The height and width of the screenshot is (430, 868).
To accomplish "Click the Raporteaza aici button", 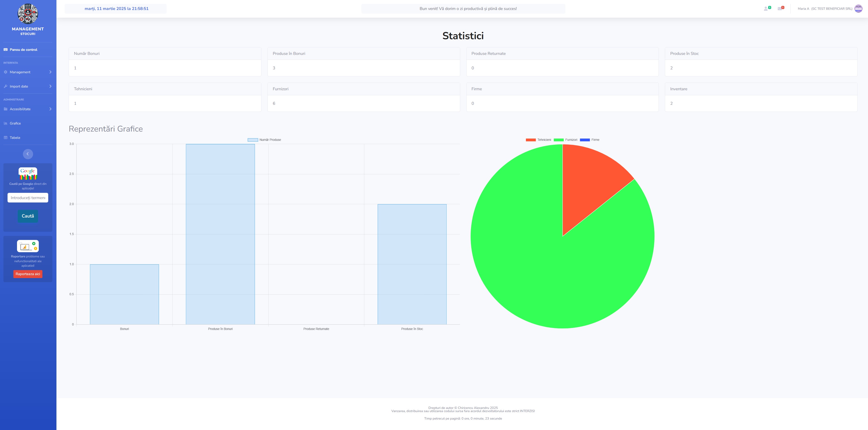I will point(28,274).
